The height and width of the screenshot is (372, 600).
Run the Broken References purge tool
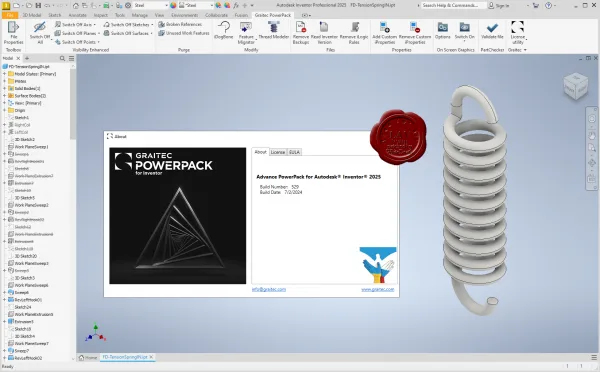(x=180, y=24)
